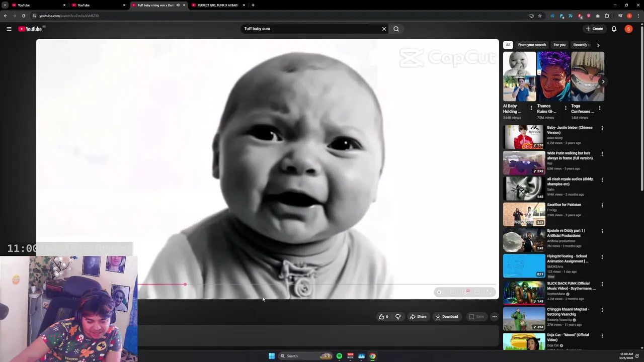Go back with the browser back arrow

click(x=6, y=16)
